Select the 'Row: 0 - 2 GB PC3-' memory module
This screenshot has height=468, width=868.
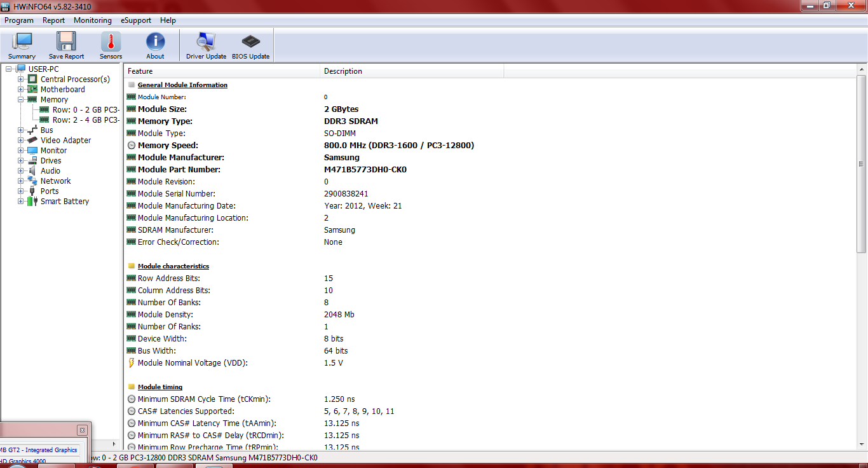click(86, 109)
